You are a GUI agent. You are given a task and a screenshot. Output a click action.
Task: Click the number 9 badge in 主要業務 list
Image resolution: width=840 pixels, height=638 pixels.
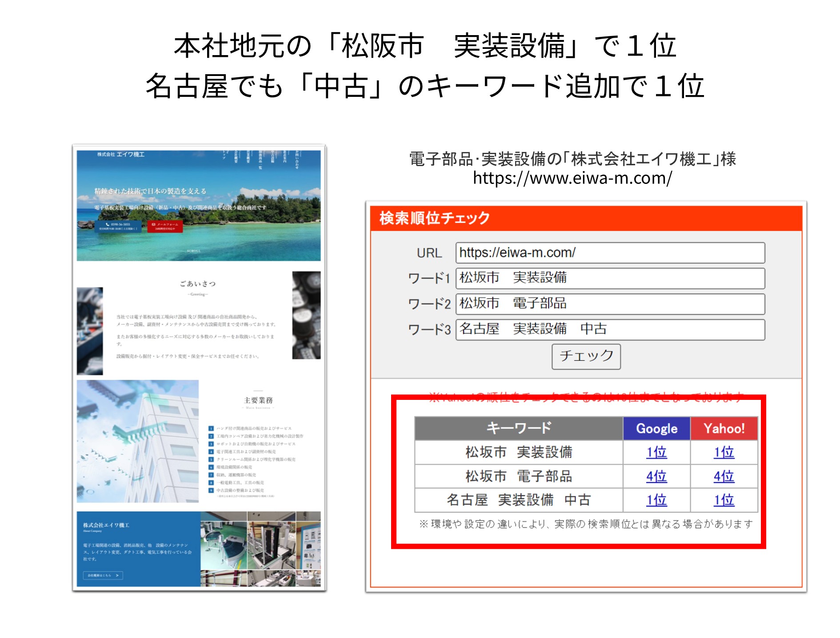pos(211,490)
